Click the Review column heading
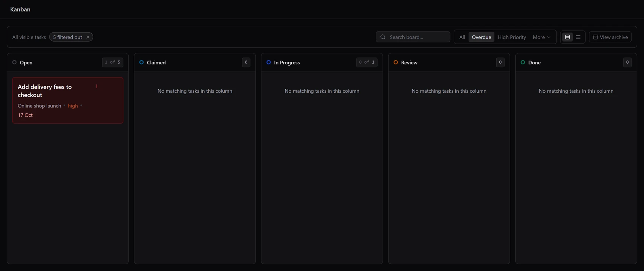This screenshot has height=271, width=644. (409, 62)
